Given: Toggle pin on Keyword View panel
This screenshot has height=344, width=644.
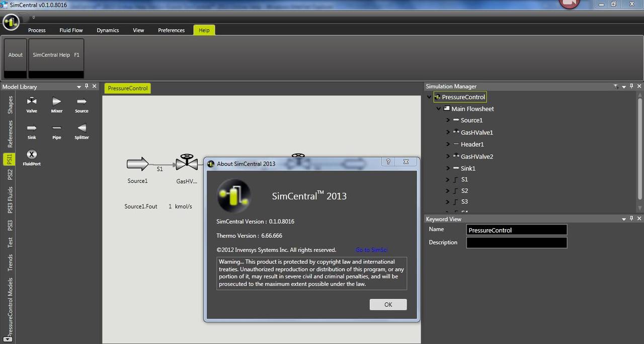Looking at the screenshot, I should 632,219.
